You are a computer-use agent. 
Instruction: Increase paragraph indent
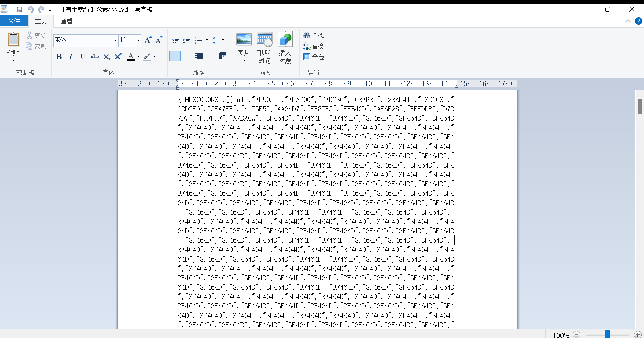point(186,40)
